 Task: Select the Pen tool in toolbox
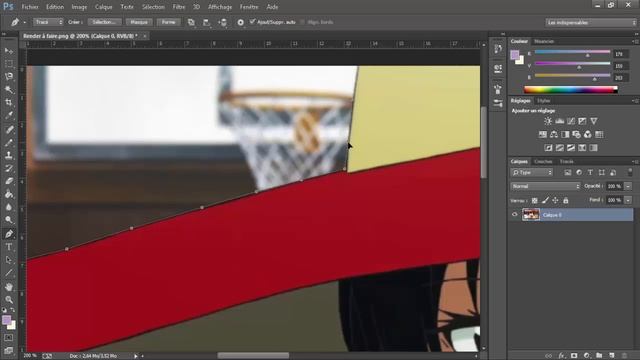(9, 234)
